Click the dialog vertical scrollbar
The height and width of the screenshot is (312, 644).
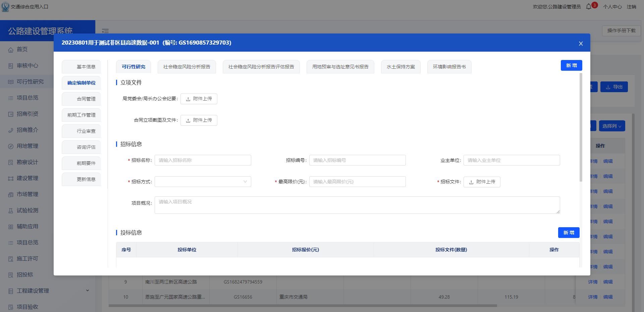click(581, 127)
